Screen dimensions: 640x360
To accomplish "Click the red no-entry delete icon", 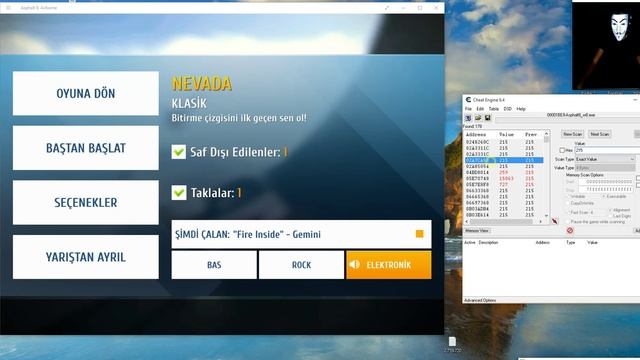I will pyautogui.click(x=570, y=231).
